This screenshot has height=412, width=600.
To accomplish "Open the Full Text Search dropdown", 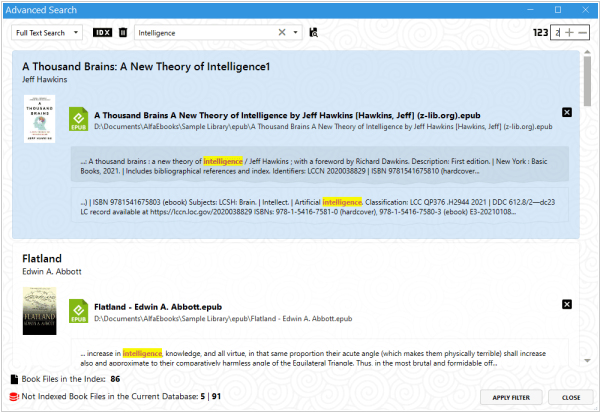I will (x=46, y=32).
